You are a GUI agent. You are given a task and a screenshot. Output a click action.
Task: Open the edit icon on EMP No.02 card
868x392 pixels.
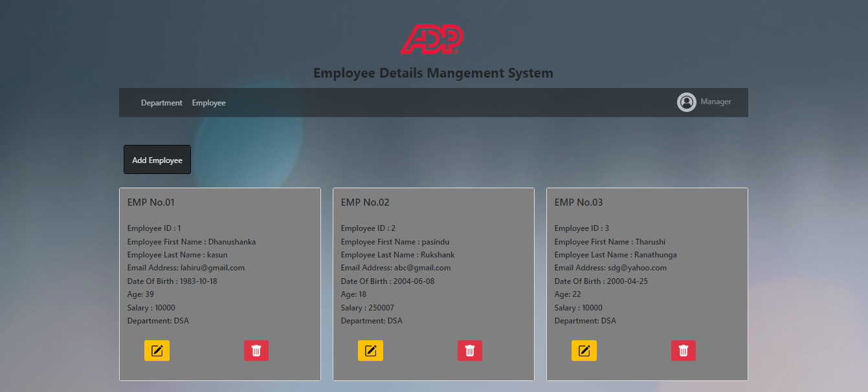[x=370, y=350]
